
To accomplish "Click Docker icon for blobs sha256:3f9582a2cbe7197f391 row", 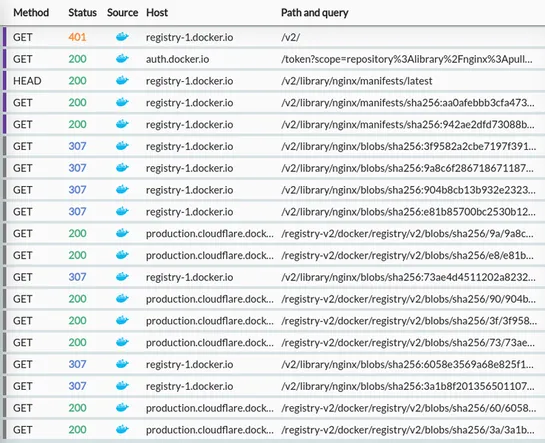I will pyautogui.click(x=122, y=146).
